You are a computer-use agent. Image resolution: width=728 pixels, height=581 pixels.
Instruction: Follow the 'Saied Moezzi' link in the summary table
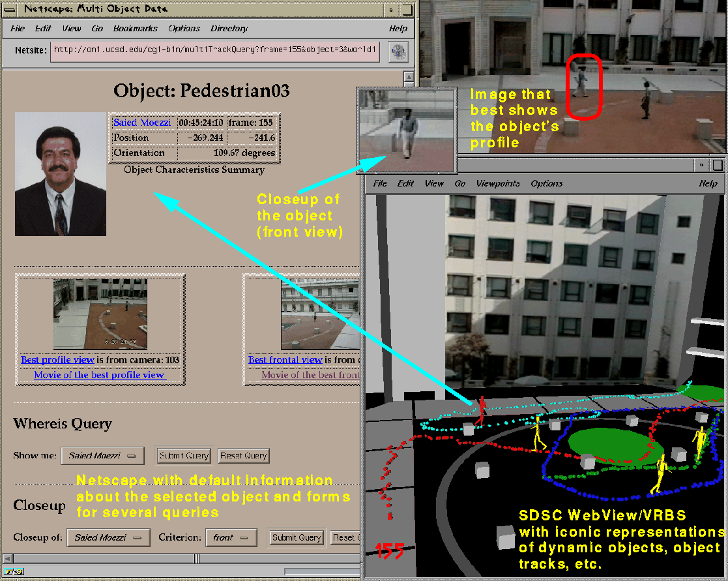pyautogui.click(x=142, y=123)
